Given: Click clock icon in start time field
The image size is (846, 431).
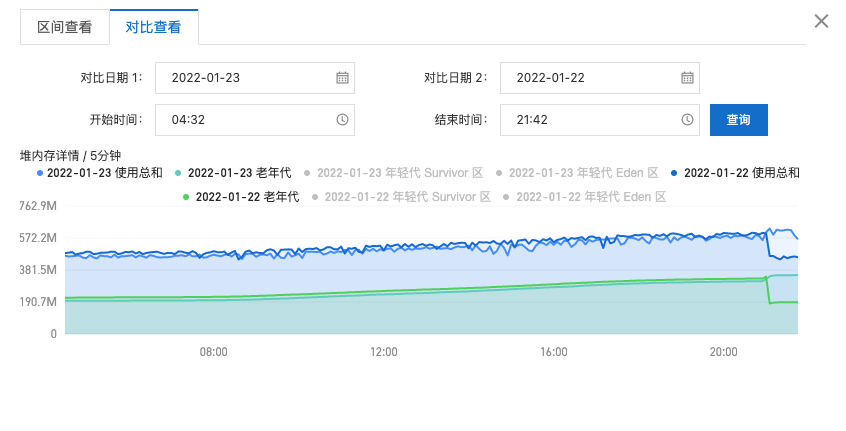Looking at the screenshot, I should (x=342, y=120).
